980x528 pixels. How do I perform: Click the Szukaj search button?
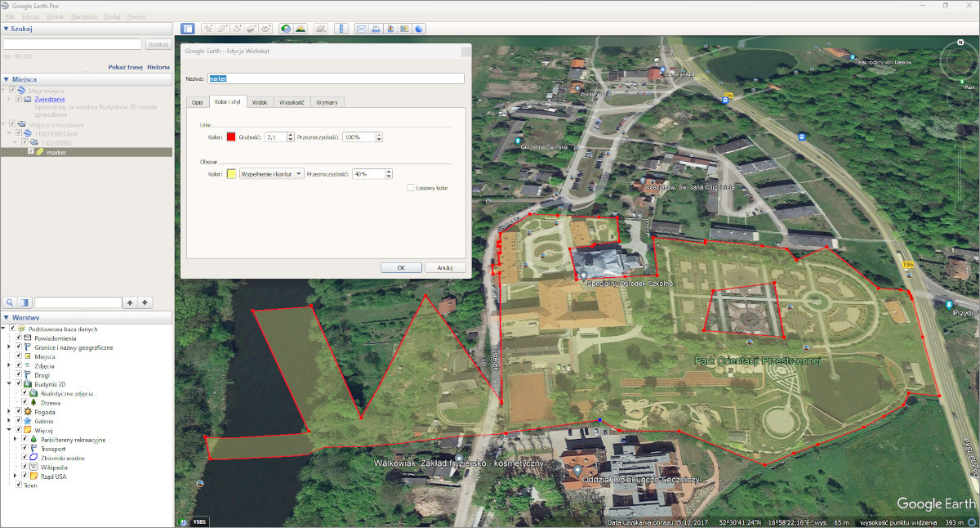pyautogui.click(x=158, y=44)
